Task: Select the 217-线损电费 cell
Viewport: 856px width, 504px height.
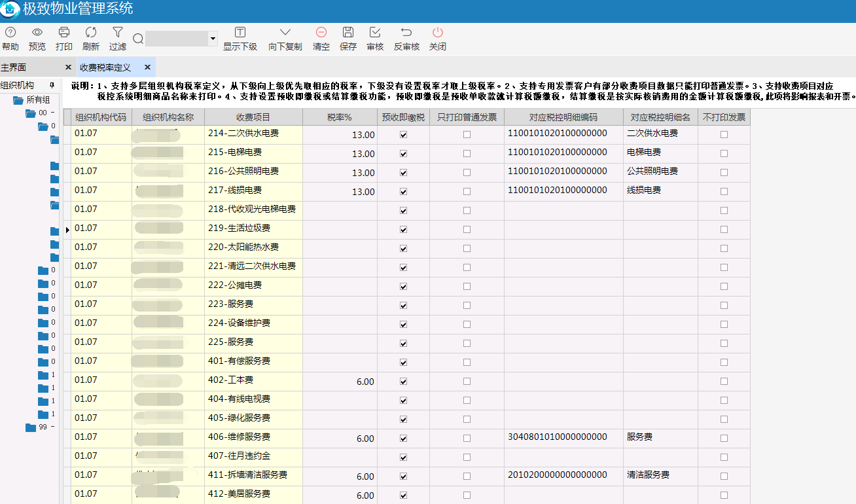Action: coord(253,192)
